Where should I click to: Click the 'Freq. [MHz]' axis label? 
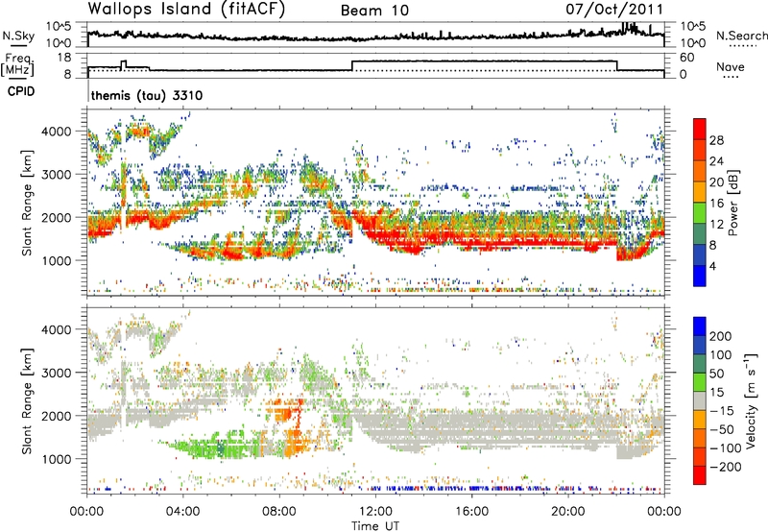17,65
